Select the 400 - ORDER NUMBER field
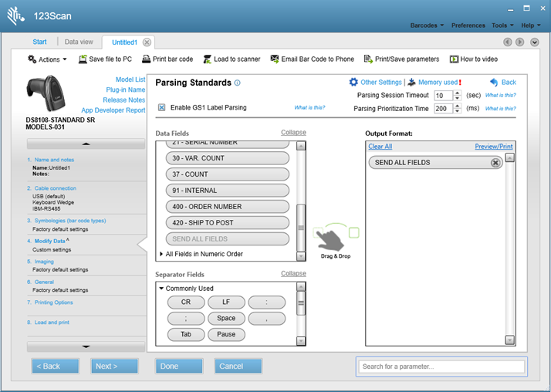 click(x=227, y=207)
